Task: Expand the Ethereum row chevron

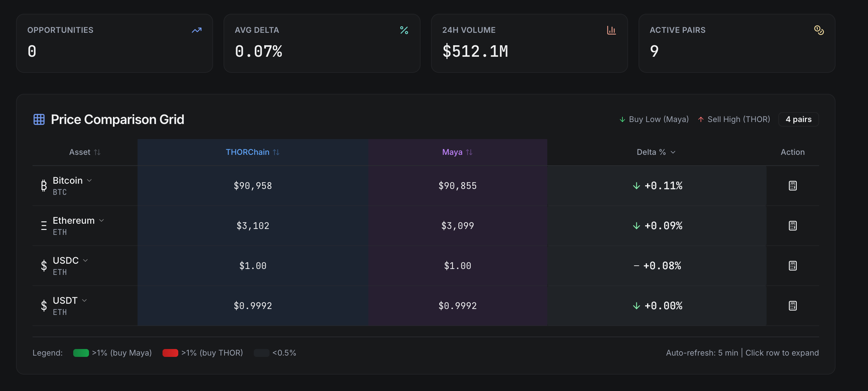Action: pos(101,220)
